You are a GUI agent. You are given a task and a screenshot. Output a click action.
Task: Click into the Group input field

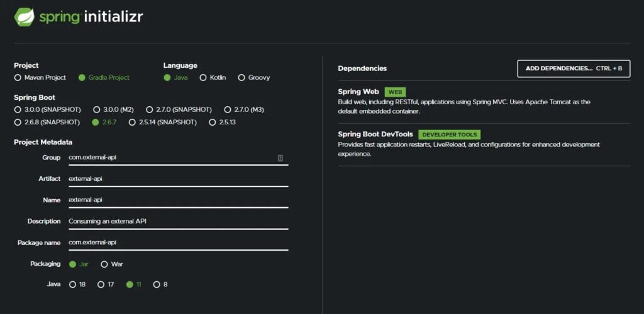pos(178,158)
